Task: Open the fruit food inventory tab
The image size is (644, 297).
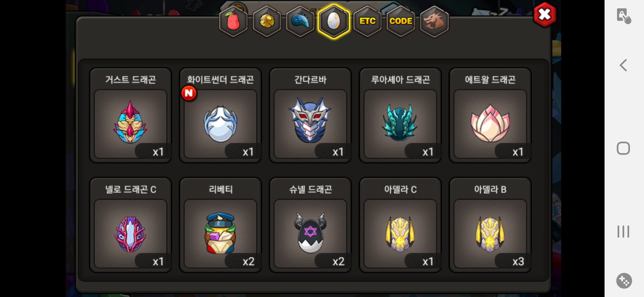Action: [233, 21]
